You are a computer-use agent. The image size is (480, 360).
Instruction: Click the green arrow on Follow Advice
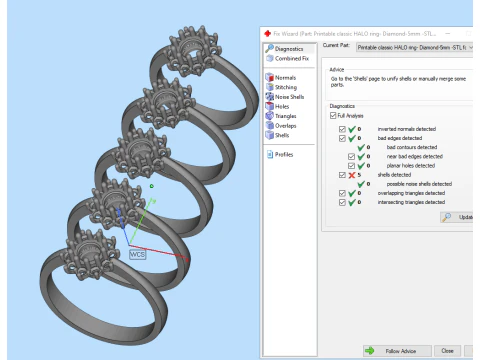[369, 351]
